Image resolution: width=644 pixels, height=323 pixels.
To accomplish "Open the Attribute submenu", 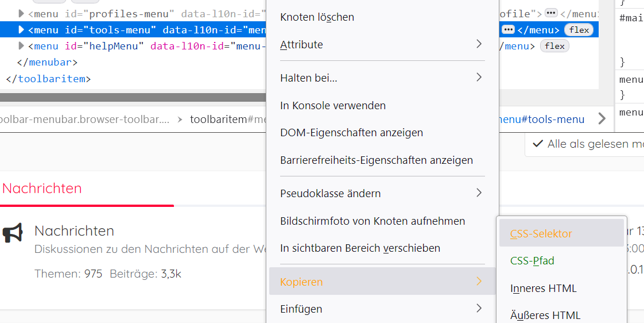I will tap(382, 45).
